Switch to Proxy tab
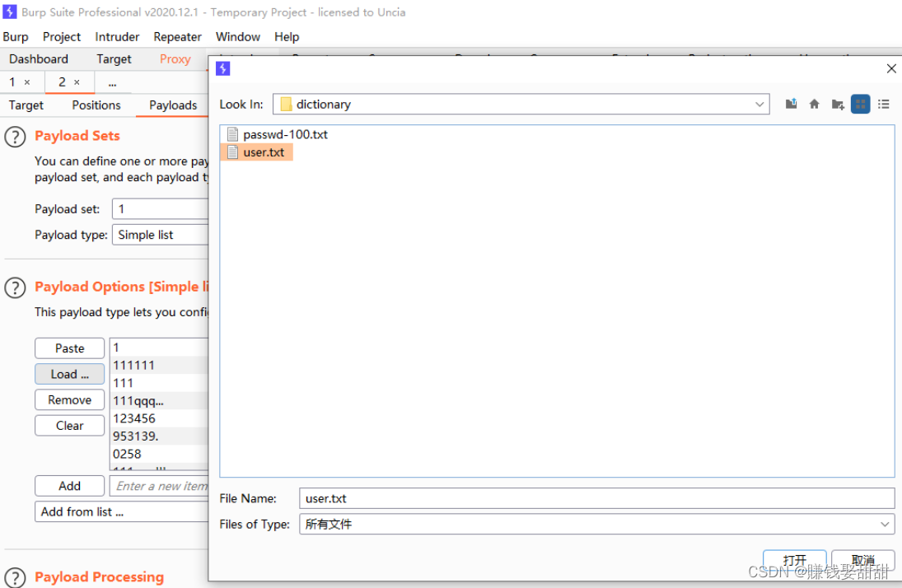The image size is (902, 588). (x=175, y=59)
